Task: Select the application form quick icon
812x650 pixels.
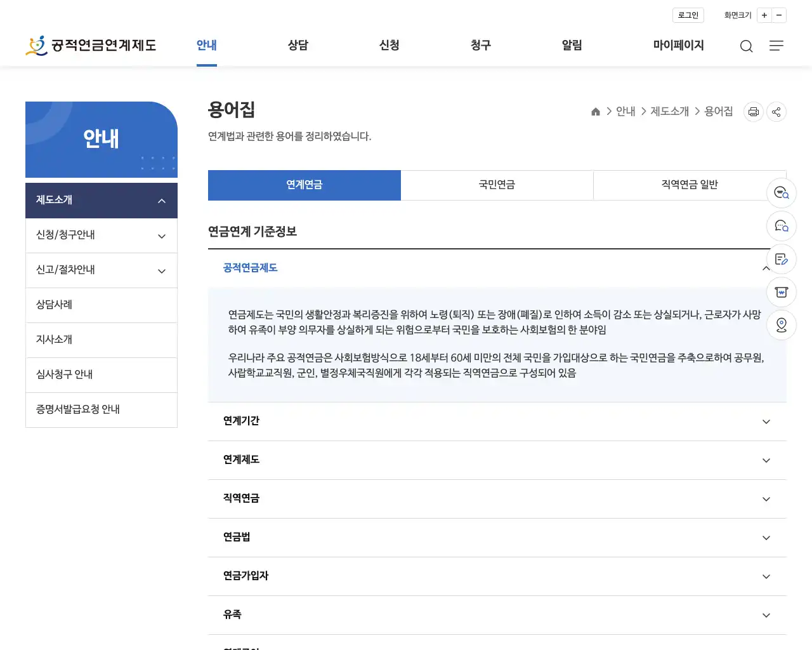Action: 781,259
